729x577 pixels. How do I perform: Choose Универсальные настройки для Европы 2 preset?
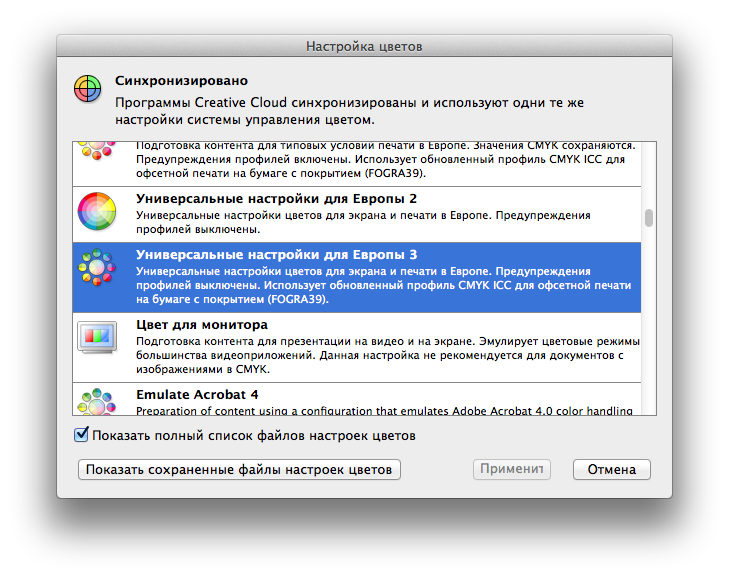point(357,214)
